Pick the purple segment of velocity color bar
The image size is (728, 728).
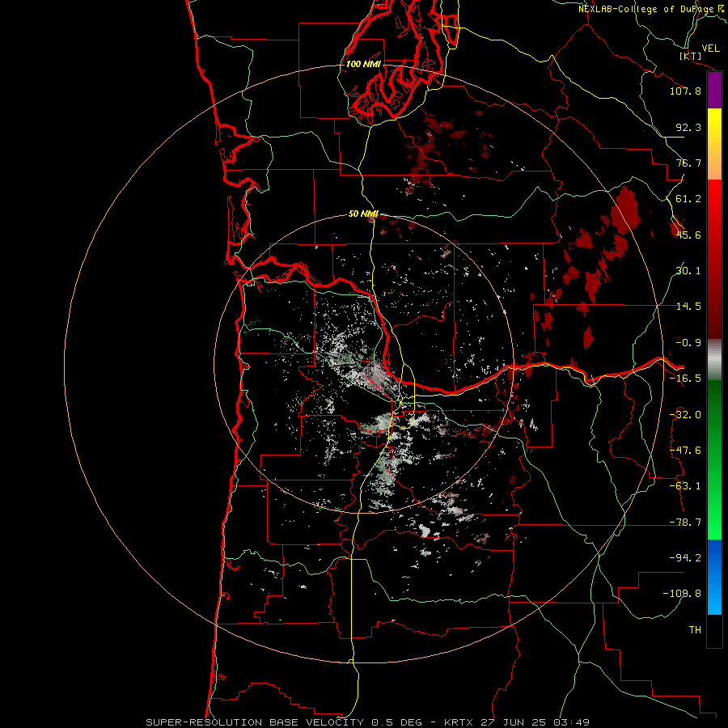click(714, 91)
